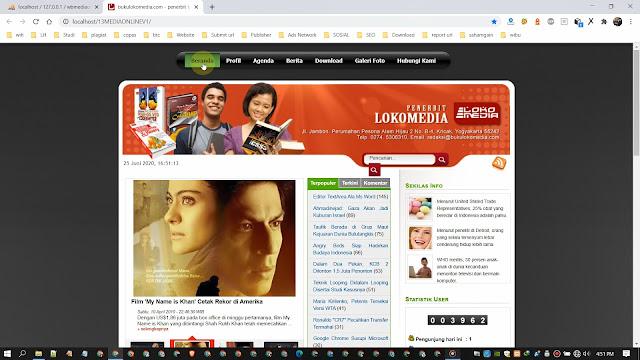Viewport: 640px width, 360px height.
Task: Open the 'Teknik Looping Didalam Looping' link
Action: pyautogui.click(x=350, y=286)
